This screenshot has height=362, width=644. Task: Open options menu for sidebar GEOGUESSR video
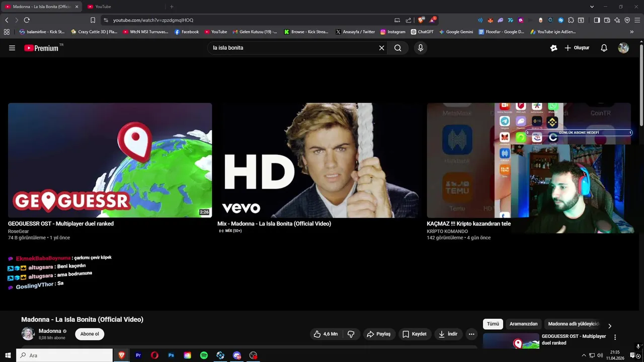click(615, 337)
